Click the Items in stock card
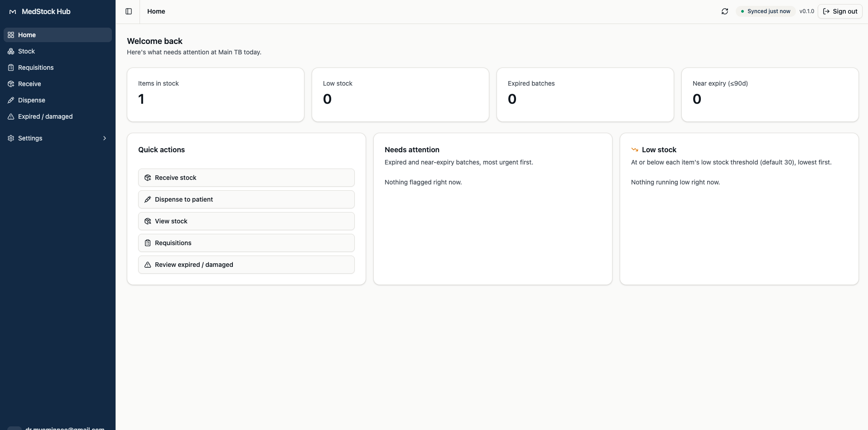The width and height of the screenshot is (868, 430). [x=216, y=95]
